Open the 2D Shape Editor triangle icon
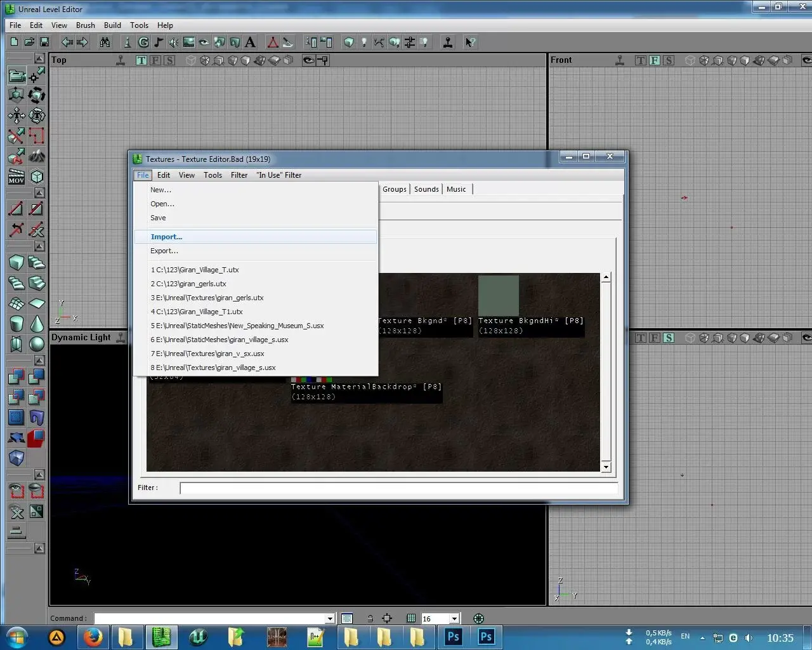This screenshot has height=650, width=812. [273, 42]
